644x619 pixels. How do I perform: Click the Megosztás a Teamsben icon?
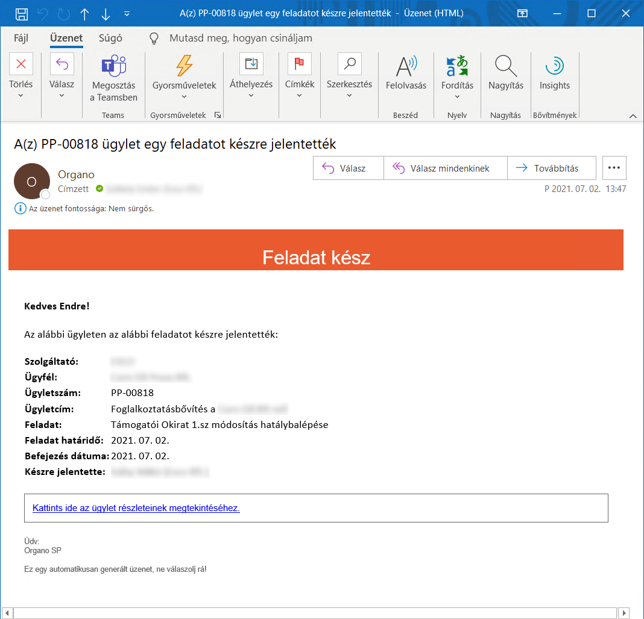(x=113, y=66)
